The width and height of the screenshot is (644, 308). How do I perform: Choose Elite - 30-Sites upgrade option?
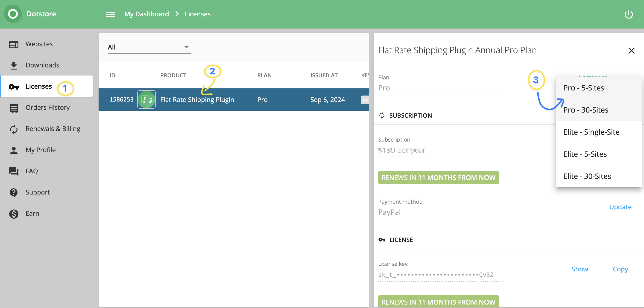(598, 176)
